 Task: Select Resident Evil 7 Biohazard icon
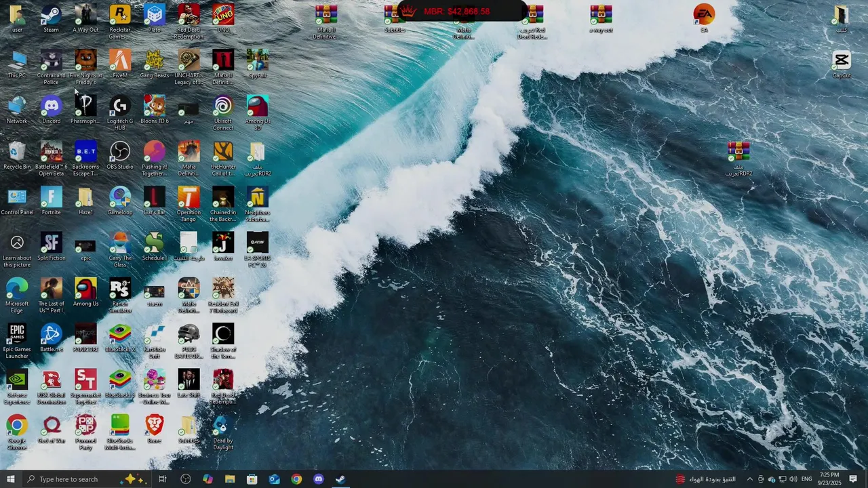(223, 296)
